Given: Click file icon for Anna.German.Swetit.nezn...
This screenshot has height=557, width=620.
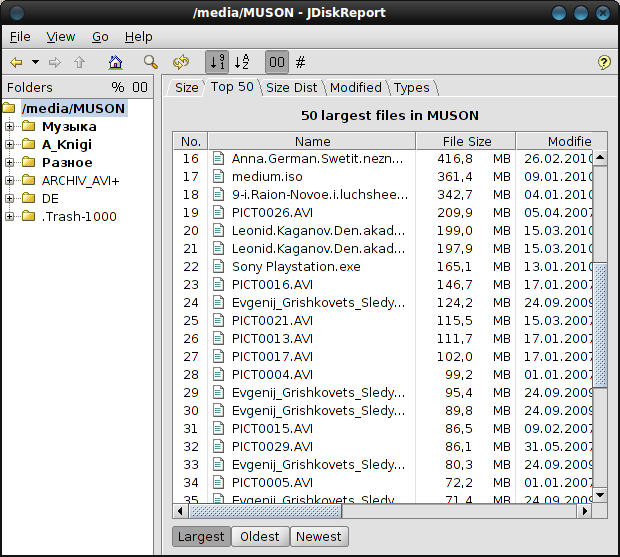Looking at the screenshot, I should pyautogui.click(x=218, y=159).
